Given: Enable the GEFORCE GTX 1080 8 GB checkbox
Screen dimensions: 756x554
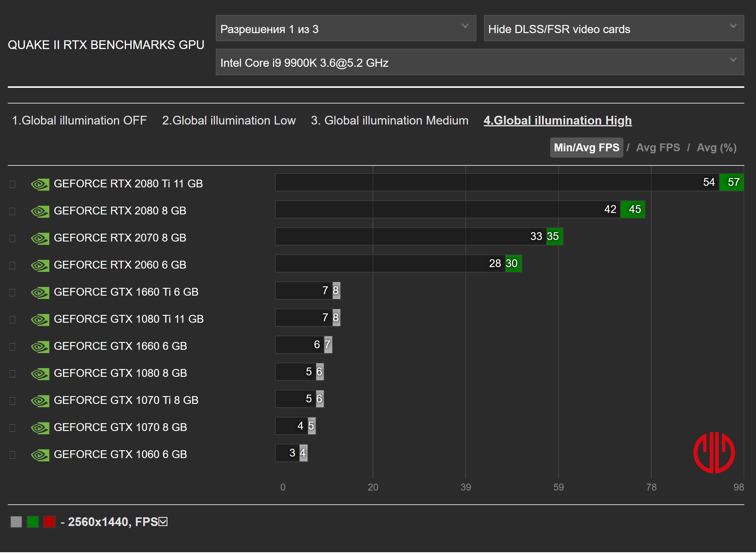Looking at the screenshot, I should coord(12,374).
